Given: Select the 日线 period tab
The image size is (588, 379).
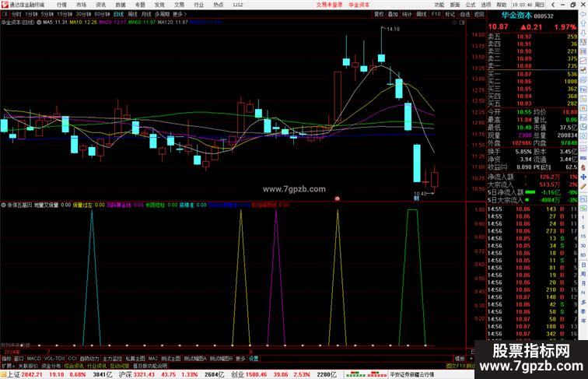Looking at the screenshot, I should (118, 14).
